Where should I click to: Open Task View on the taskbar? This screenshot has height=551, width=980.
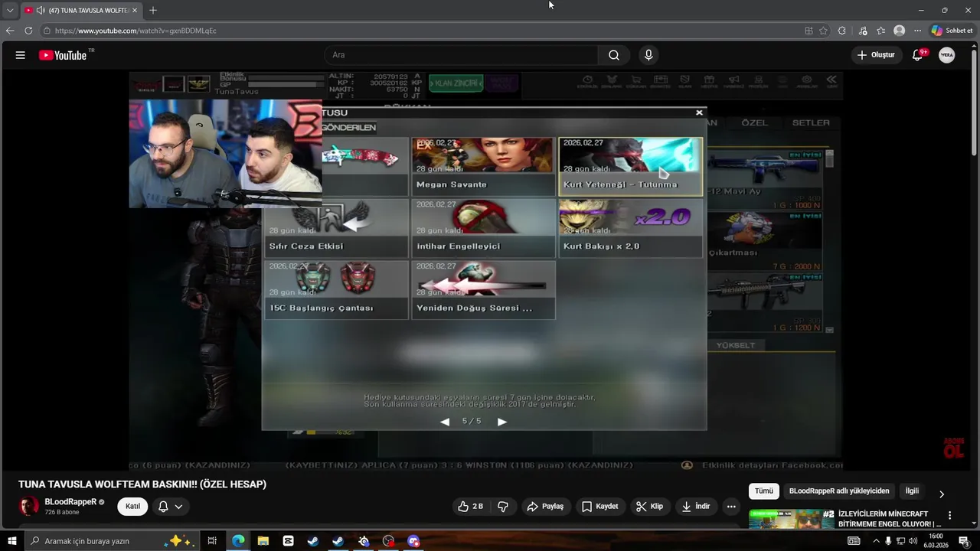coord(212,541)
